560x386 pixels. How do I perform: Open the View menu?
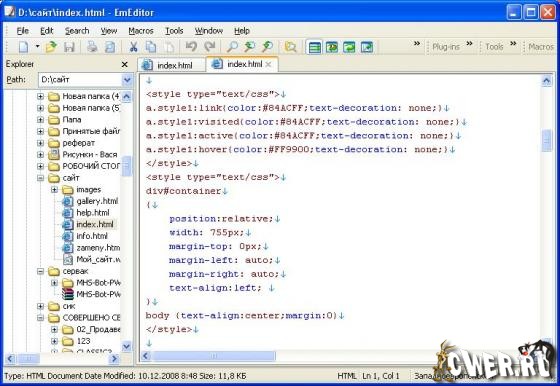tap(109, 31)
